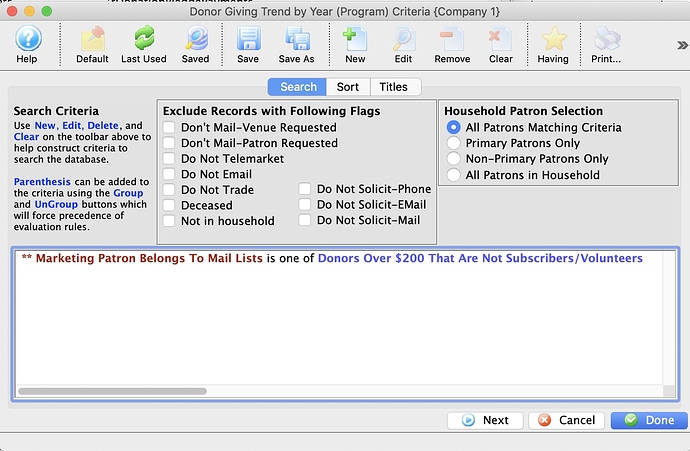Tick the Deceased checkbox
This screenshot has height=451, width=690.
[x=169, y=205]
